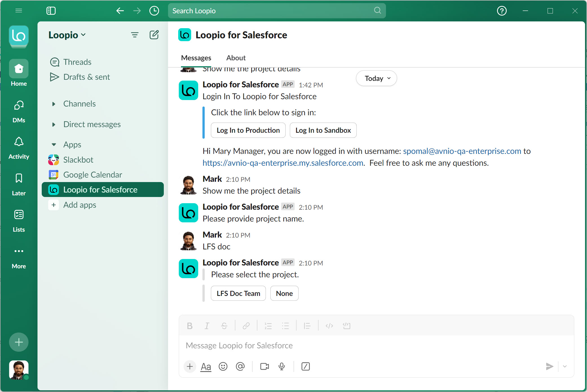The width and height of the screenshot is (587, 392).
Task: Toggle the sidebar panel icon
Action: (x=51, y=11)
